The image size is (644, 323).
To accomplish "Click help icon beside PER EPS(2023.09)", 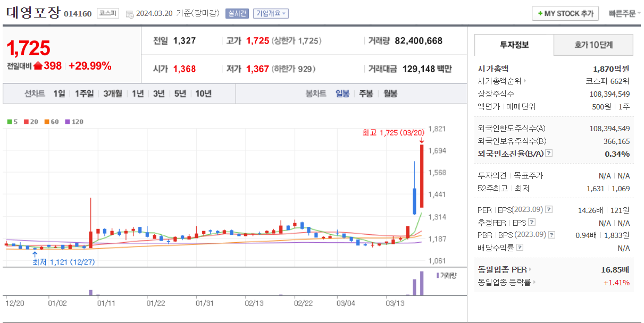I will (x=549, y=210).
